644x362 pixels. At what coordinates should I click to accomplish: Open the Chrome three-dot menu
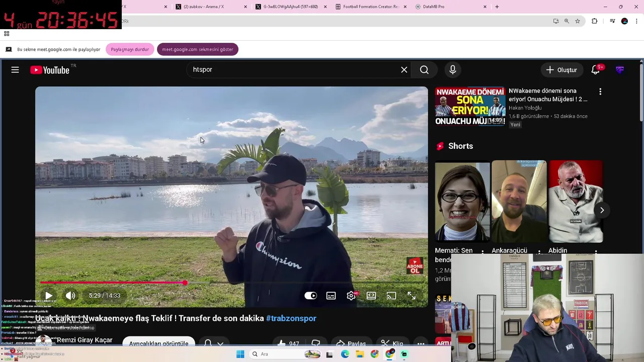coord(637,21)
